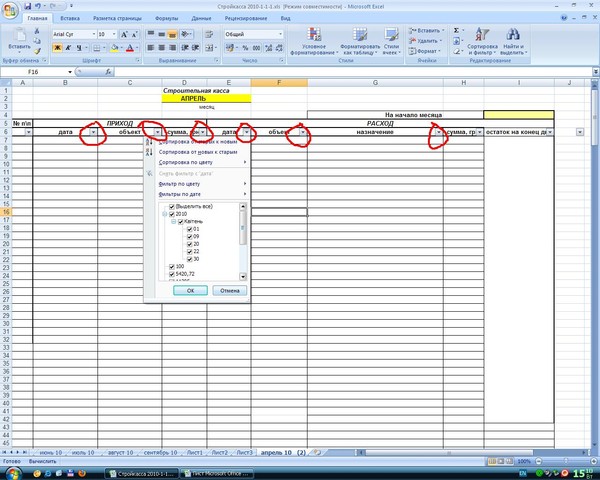The height and width of the screenshot is (480, 600).
Task: Open the Общий number format dropdown
Action: [280, 34]
